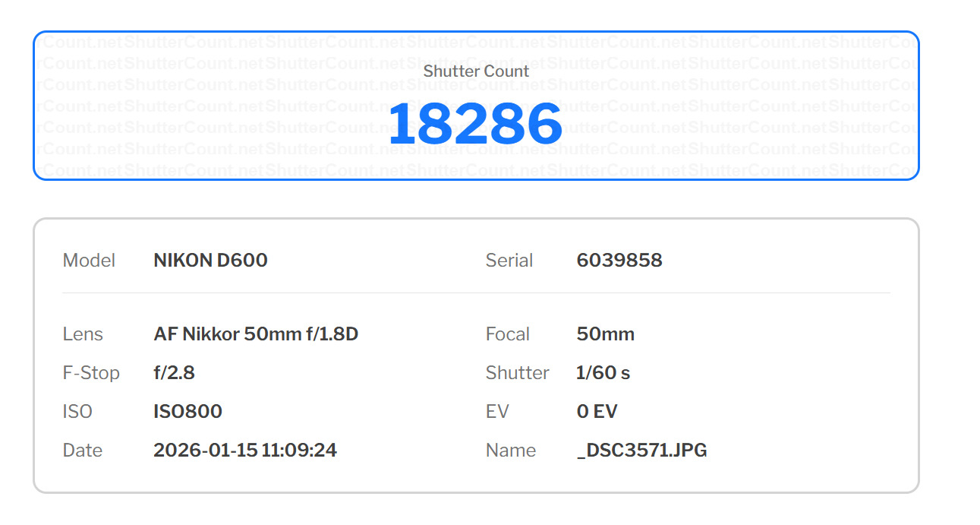This screenshot has width=980, height=525.
Task: Click the Model field label
Action: [x=89, y=261]
